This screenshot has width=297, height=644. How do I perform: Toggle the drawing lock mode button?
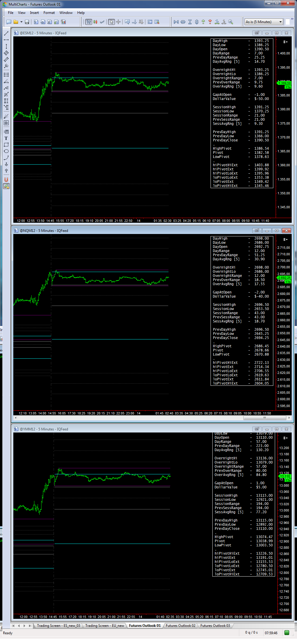point(6,186)
